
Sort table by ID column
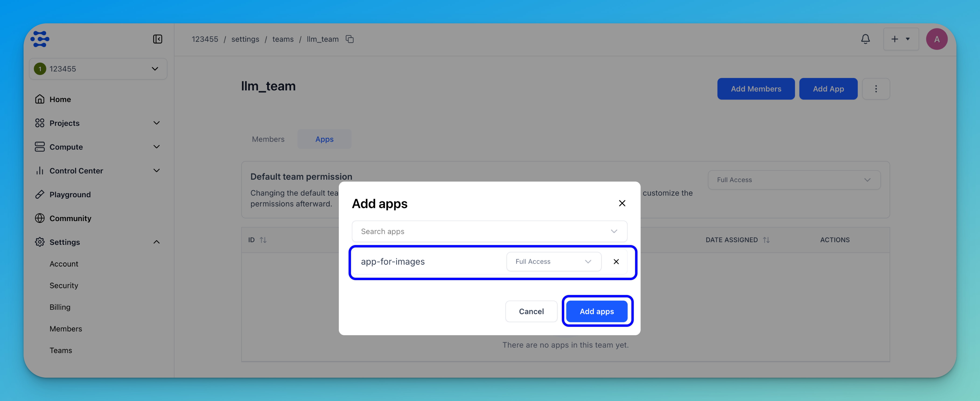(x=263, y=240)
